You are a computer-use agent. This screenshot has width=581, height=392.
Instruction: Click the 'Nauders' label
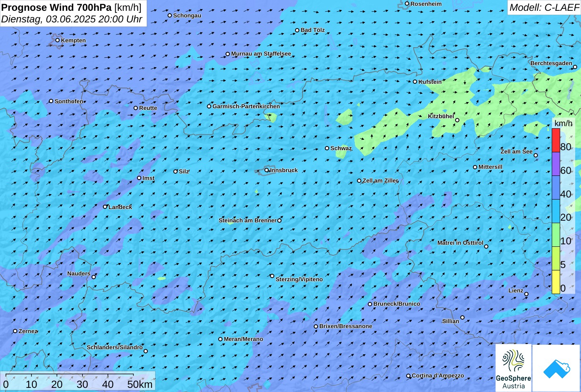coord(79,273)
